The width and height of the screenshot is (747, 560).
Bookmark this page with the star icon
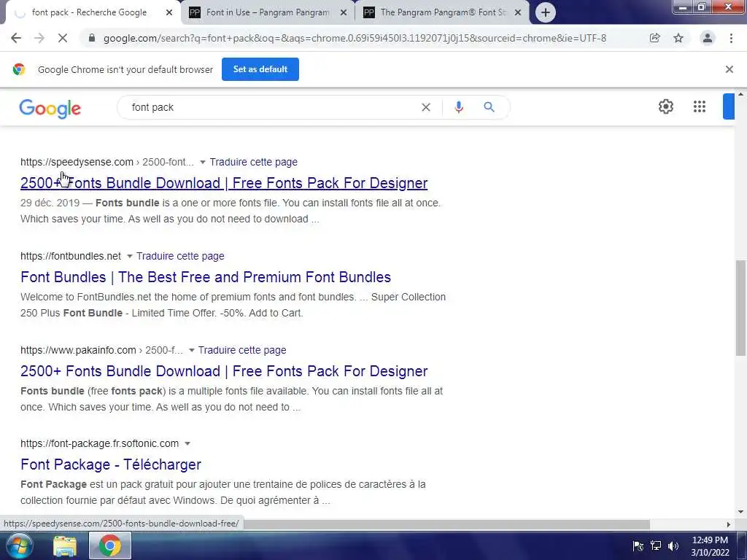coord(678,38)
